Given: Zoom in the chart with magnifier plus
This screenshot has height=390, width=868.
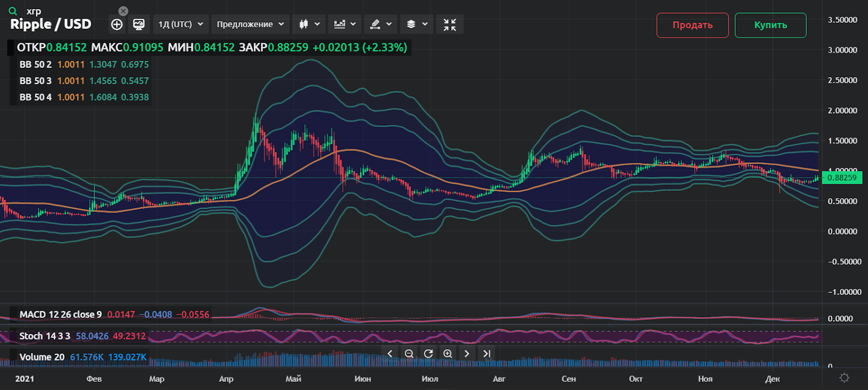Looking at the screenshot, I should pyautogui.click(x=448, y=354).
